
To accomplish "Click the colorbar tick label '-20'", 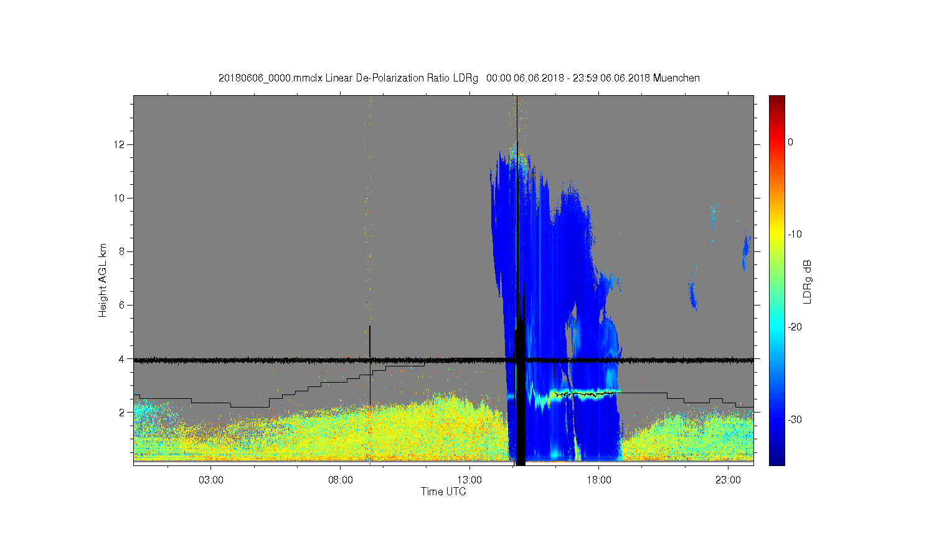I will point(795,327).
